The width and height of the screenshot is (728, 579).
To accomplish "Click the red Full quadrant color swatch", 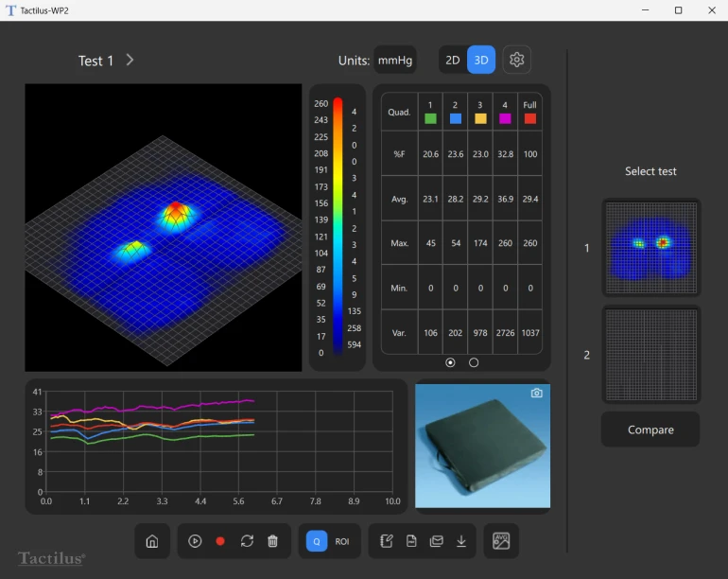I will pyautogui.click(x=529, y=118).
